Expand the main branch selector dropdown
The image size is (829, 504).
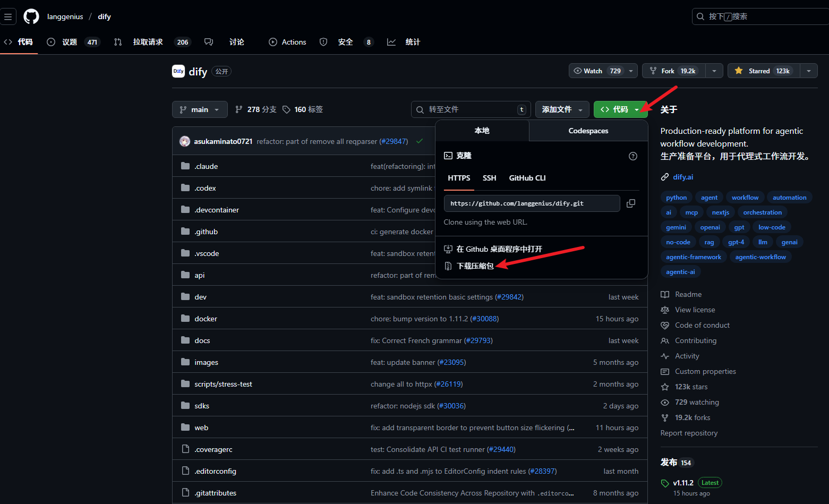tap(200, 109)
